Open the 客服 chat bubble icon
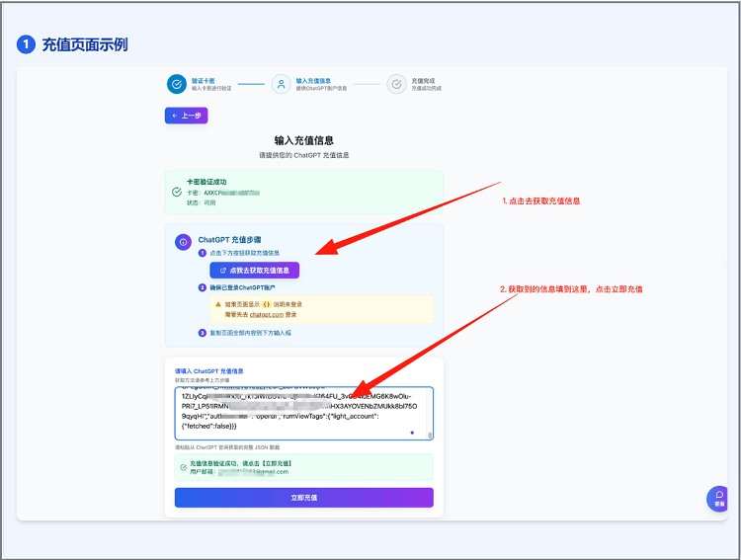 point(719,498)
